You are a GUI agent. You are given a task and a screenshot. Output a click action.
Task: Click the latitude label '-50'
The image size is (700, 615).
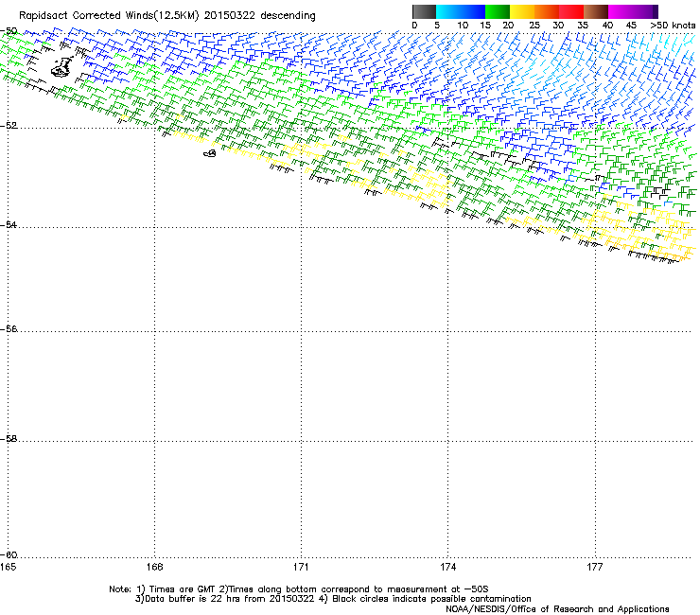click(9, 31)
